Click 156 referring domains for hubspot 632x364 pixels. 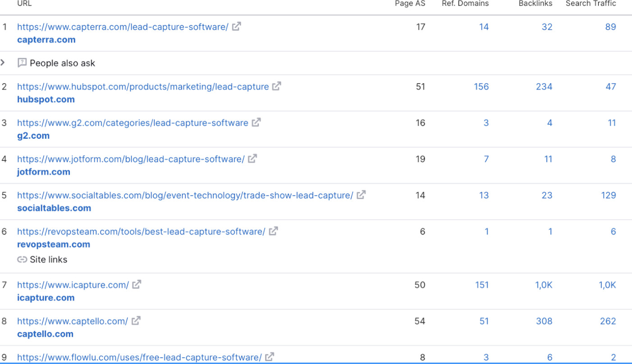[481, 86]
